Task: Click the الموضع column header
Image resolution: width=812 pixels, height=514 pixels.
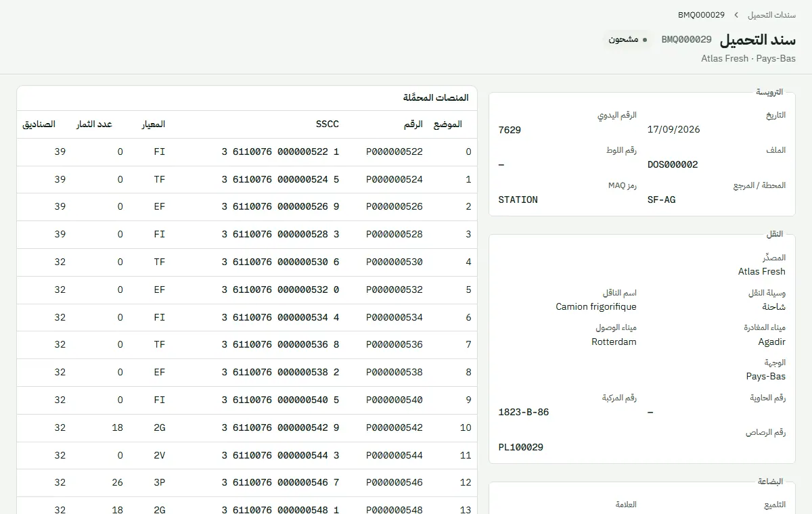Action: 447,124
